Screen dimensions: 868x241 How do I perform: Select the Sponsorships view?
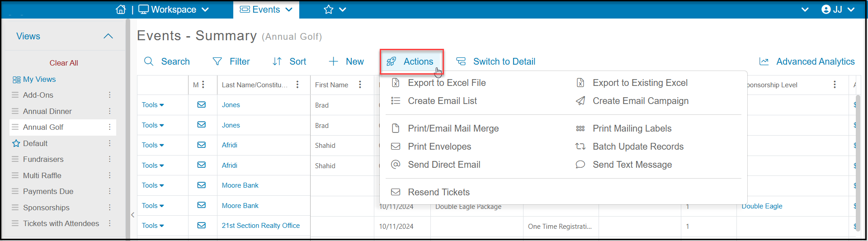46,208
